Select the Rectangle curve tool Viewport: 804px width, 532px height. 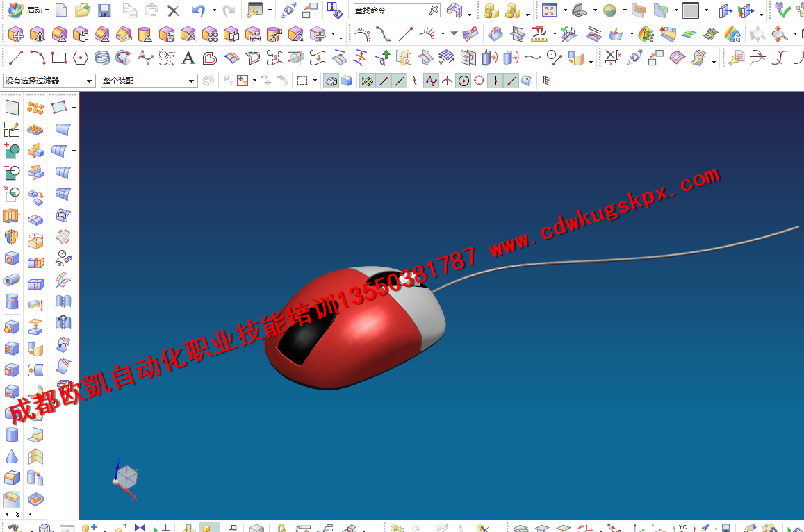tap(59, 58)
